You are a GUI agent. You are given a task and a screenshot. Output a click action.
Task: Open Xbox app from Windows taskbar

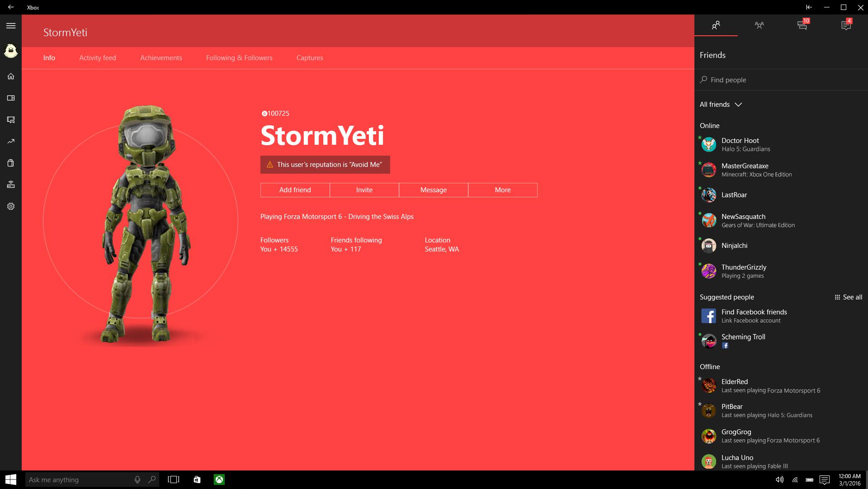point(219,480)
